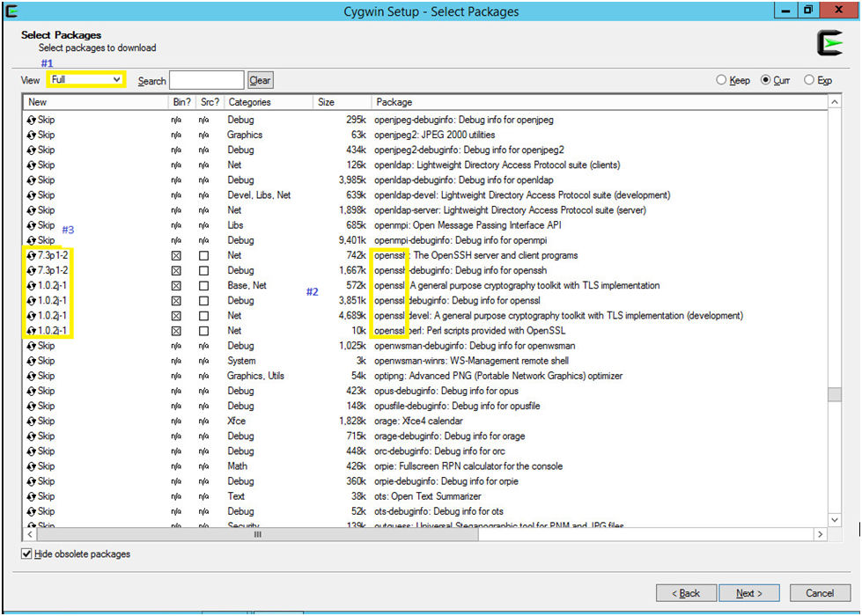Click the cycle icon for openldap-server row

pyautogui.click(x=32, y=210)
